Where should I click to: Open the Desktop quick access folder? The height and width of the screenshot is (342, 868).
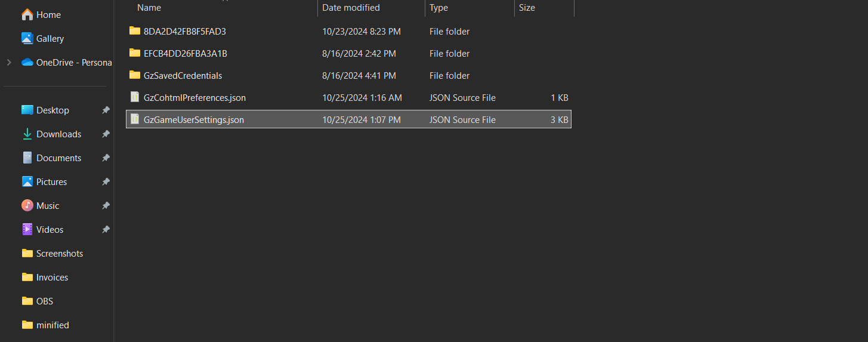(52, 110)
